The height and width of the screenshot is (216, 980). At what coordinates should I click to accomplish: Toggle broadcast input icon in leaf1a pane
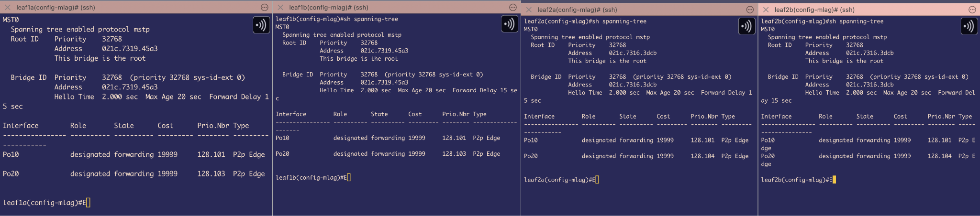point(261,24)
